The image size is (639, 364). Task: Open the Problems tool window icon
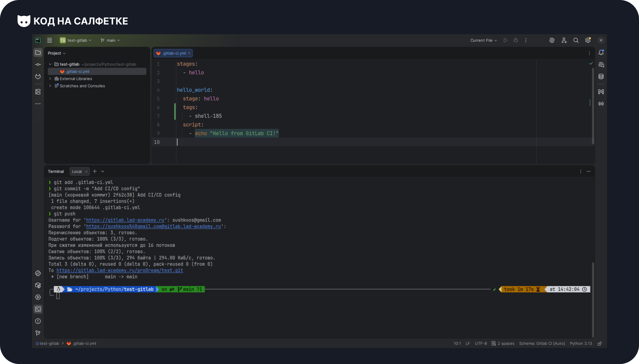pos(38,321)
